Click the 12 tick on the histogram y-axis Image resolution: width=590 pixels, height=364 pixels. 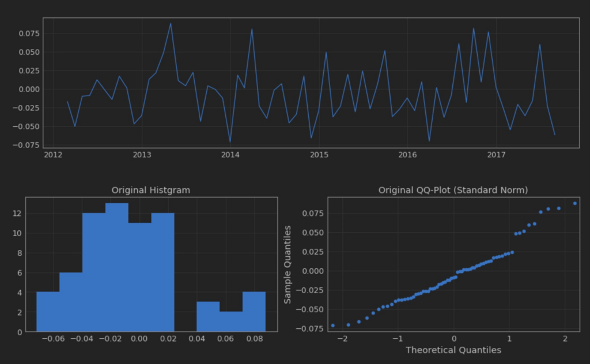tap(17, 214)
